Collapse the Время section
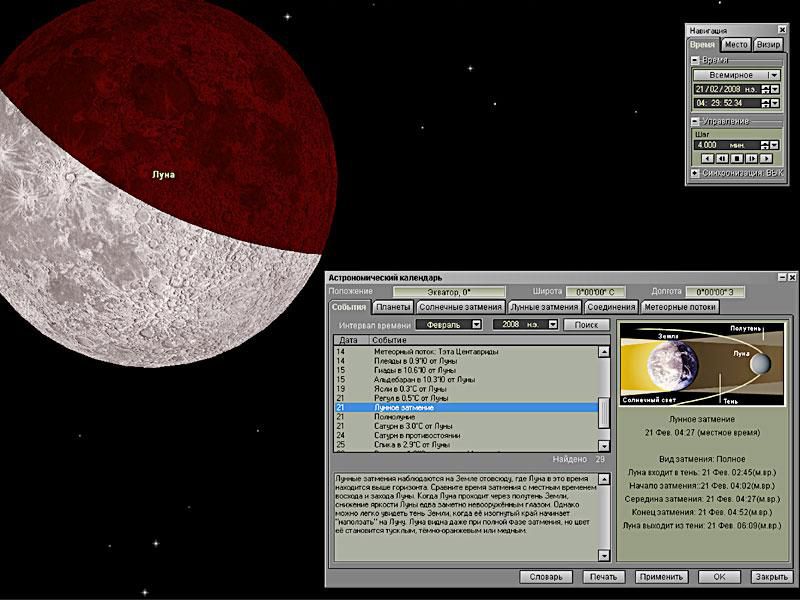This screenshot has width=800, height=600. [x=696, y=61]
